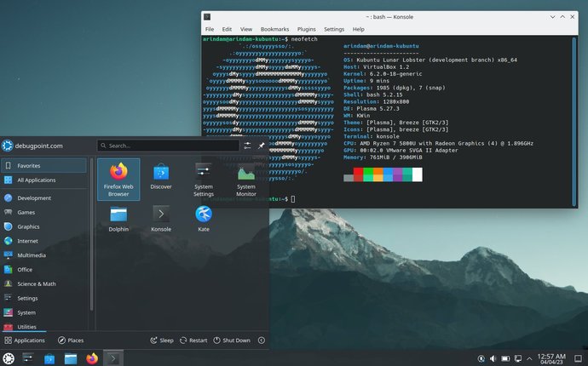Image resolution: width=588 pixels, height=366 pixels.
Task: Open launcher configure sliders icon
Action: click(247, 146)
